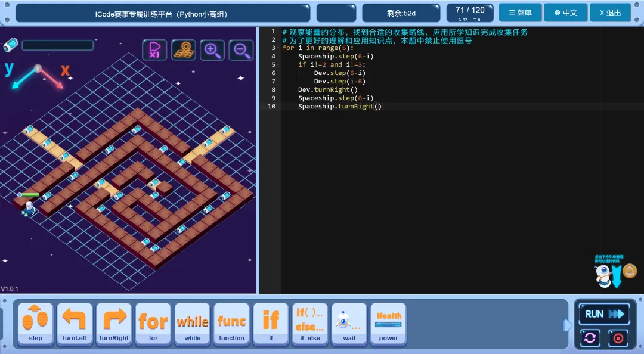Image resolution: width=644 pixels, height=354 pixels.
Task: Click code line Dev.step(i-6)
Action: coord(340,81)
